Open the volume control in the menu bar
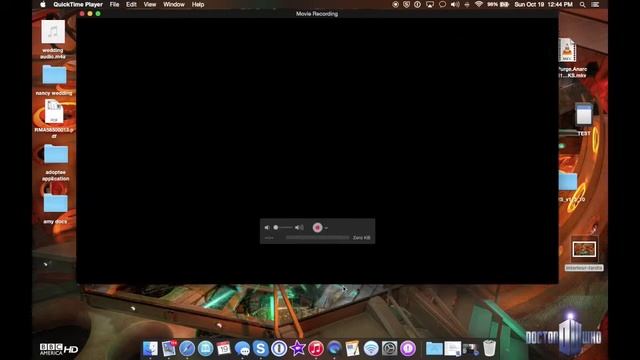 coord(455,4)
